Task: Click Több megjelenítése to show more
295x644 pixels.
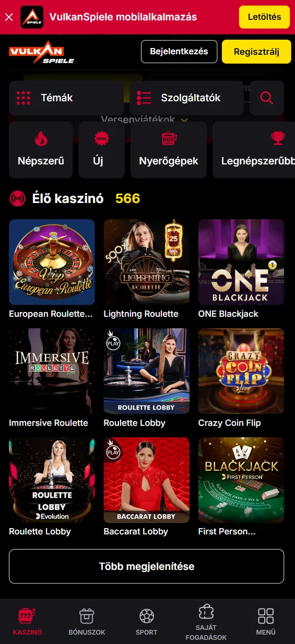Action: 147,566
